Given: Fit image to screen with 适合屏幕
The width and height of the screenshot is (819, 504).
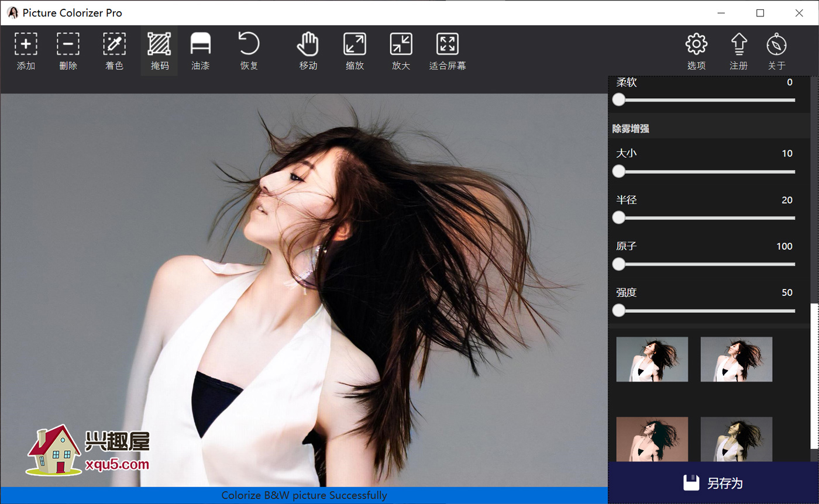Looking at the screenshot, I should point(448,51).
